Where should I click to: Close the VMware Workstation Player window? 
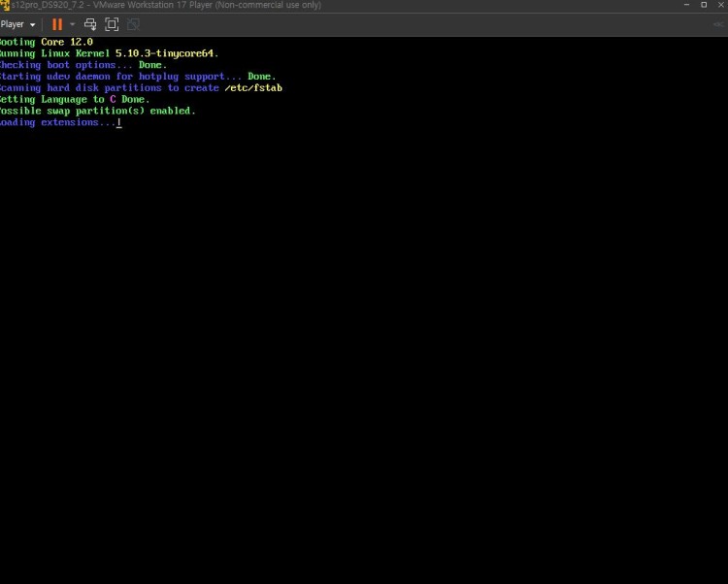[721, 5]
